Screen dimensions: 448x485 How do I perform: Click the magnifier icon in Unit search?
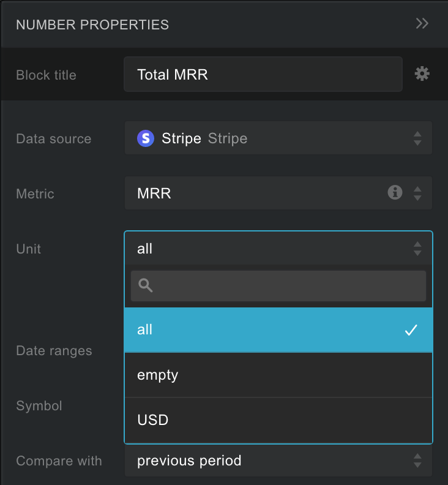[x=146, y=285]
